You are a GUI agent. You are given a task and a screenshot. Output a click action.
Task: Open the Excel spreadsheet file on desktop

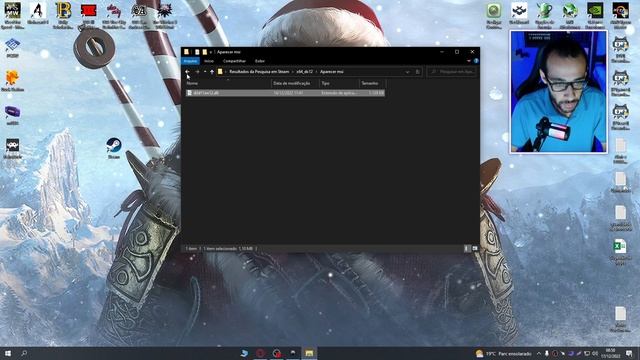point(620,251)
